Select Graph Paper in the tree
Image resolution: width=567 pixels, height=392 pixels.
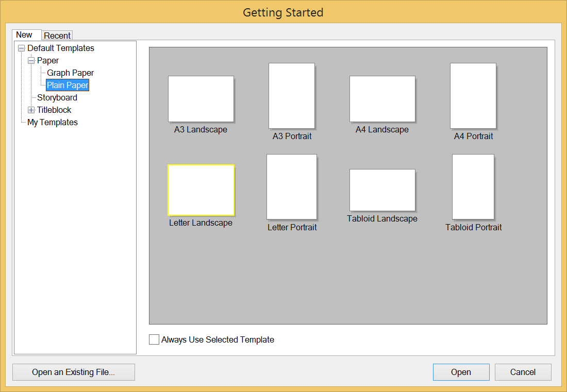coord(70,73)
